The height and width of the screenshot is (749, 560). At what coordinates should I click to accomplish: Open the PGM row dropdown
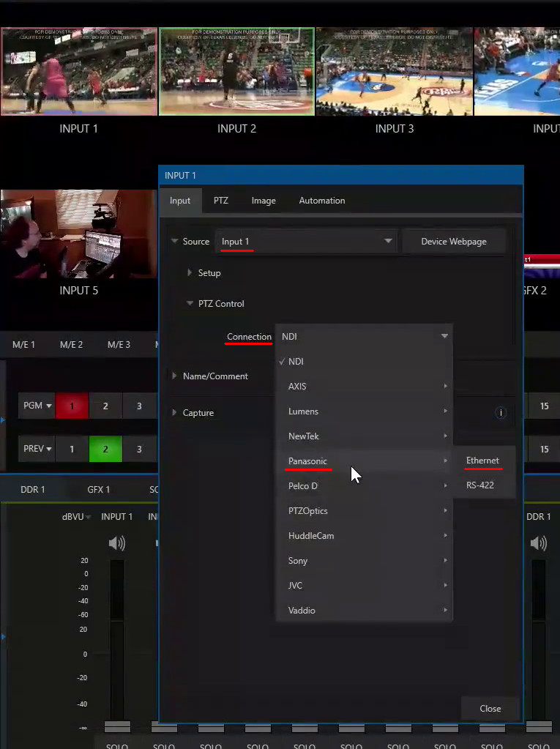(x=37, y=406)
